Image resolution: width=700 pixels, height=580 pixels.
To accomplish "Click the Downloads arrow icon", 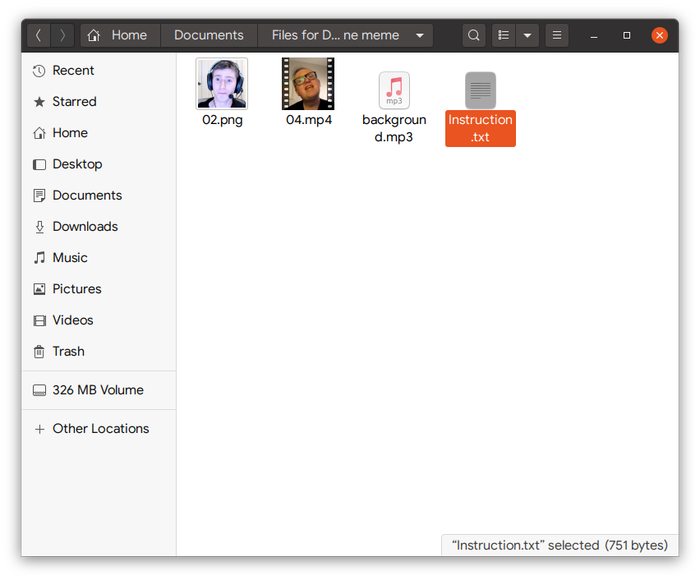I will point(39,227).
